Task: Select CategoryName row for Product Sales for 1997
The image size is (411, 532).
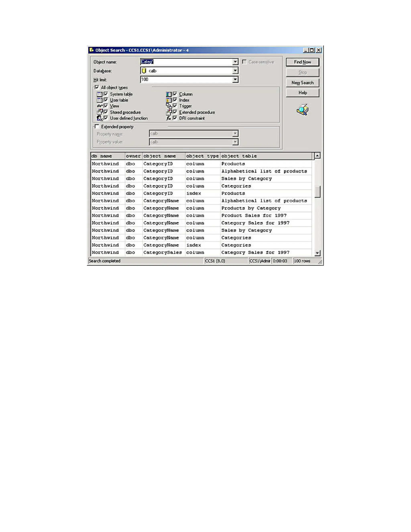Action: click(201, 216)
